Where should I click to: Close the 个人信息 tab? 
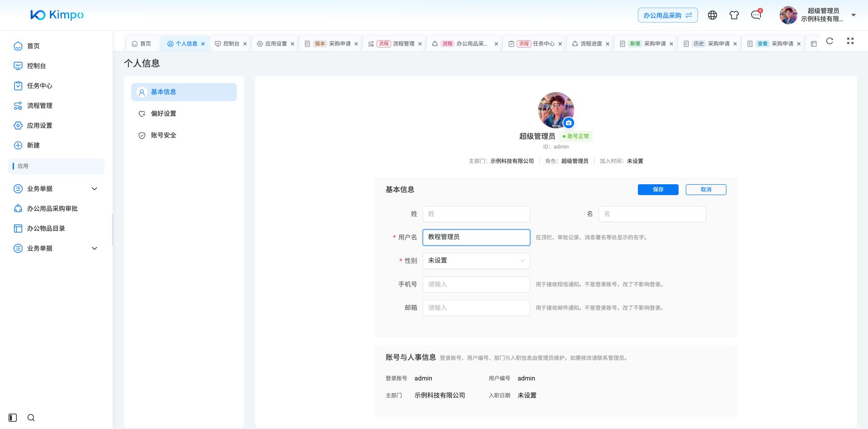coord(203,44)
